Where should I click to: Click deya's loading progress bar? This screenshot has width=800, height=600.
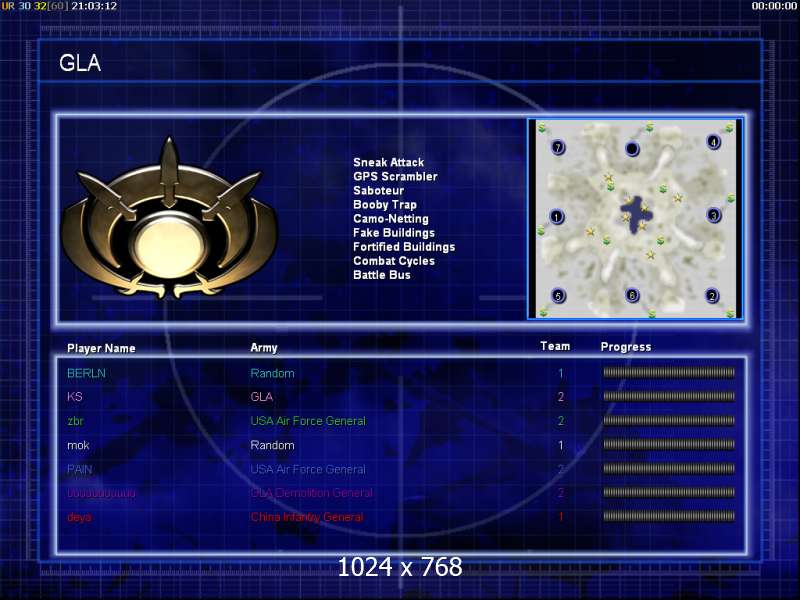pyautogui.click(x=669, y=516)
